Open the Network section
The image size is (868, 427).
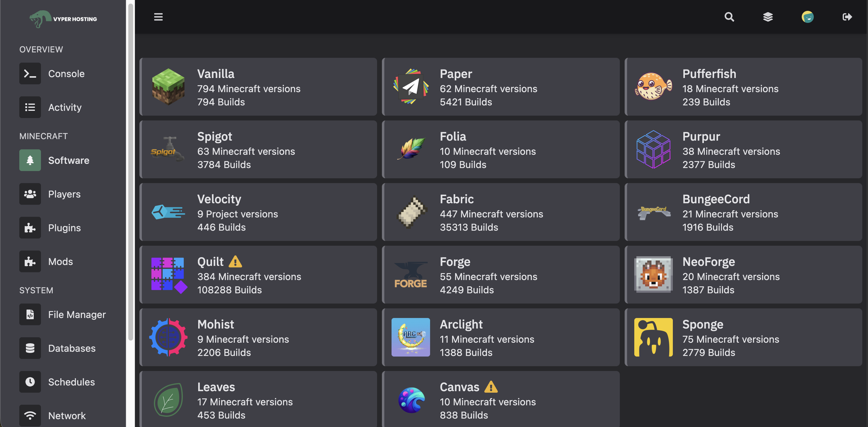point(67,415)
